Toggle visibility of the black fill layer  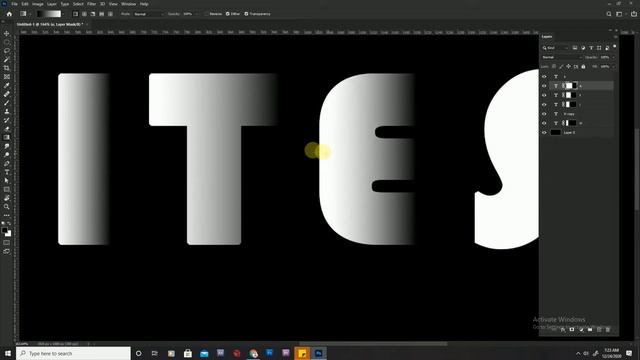(x=544, y=133)
